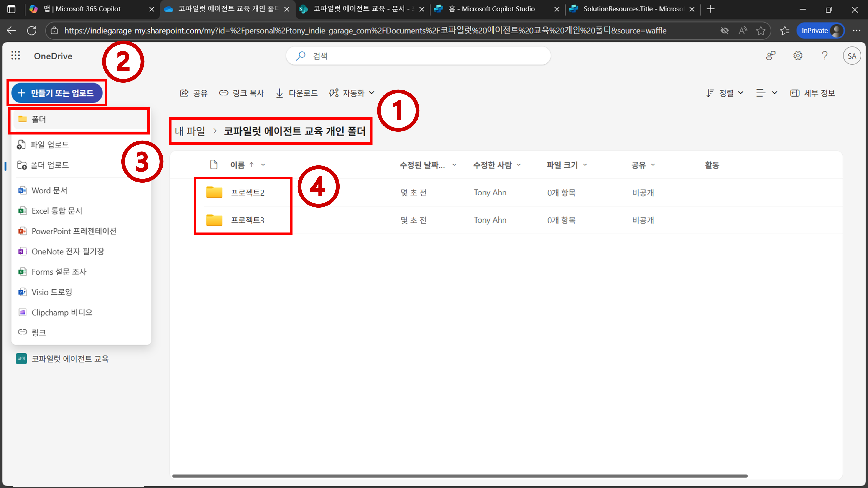Open the help question mark icon
Image resolution: width=868 pixels, height=488 pixels.
(825, 56)
